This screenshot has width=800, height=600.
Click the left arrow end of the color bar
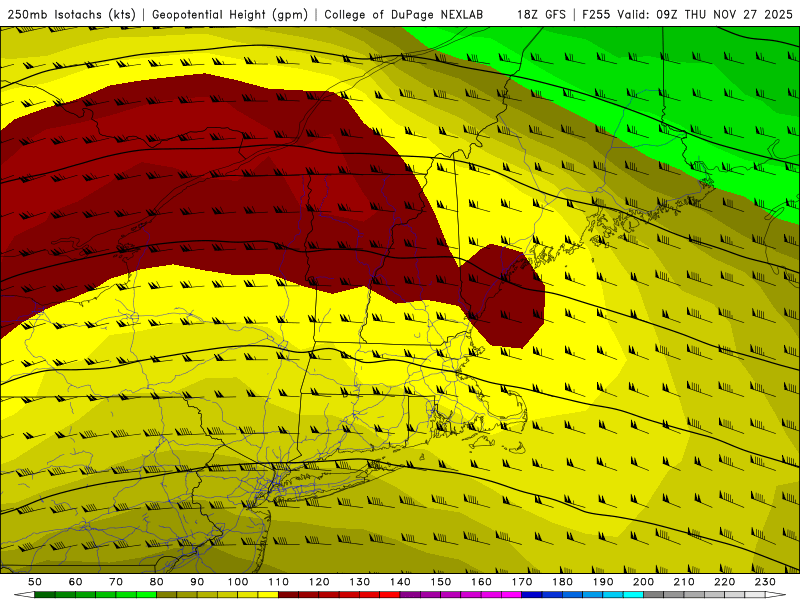point(24,595)
